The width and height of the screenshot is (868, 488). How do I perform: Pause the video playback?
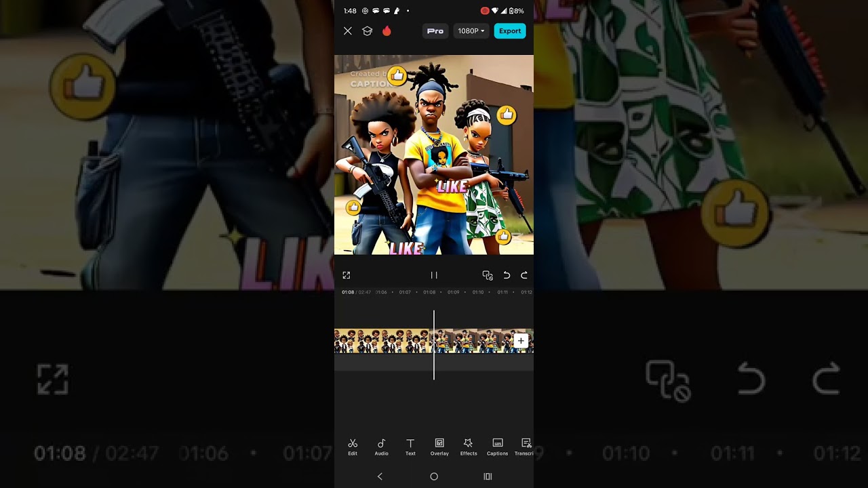point(434,275)
